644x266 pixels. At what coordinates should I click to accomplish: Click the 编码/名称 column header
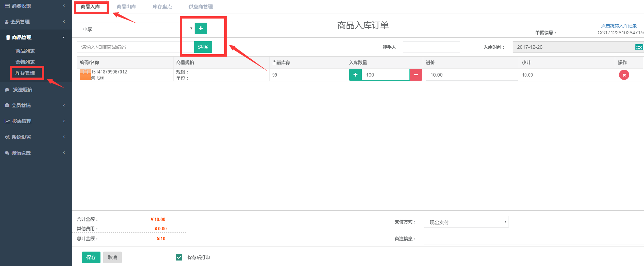click(90, 62)
